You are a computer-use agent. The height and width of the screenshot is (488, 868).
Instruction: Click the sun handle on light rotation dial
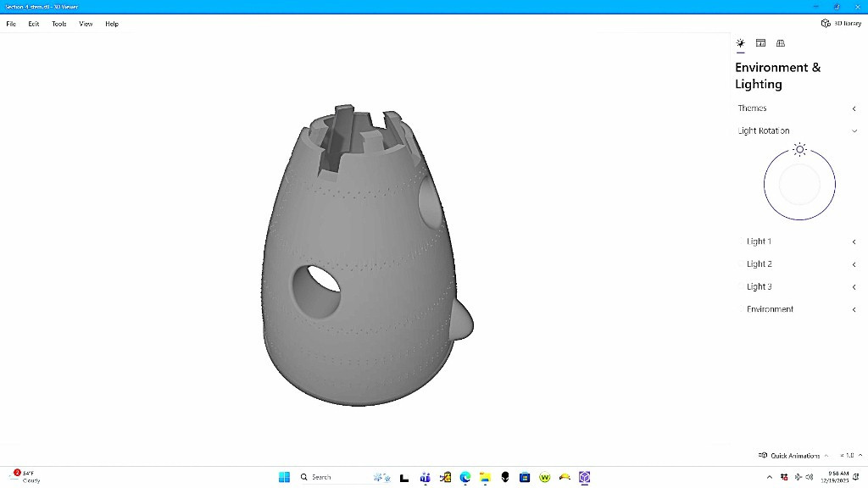coord(799,150)
